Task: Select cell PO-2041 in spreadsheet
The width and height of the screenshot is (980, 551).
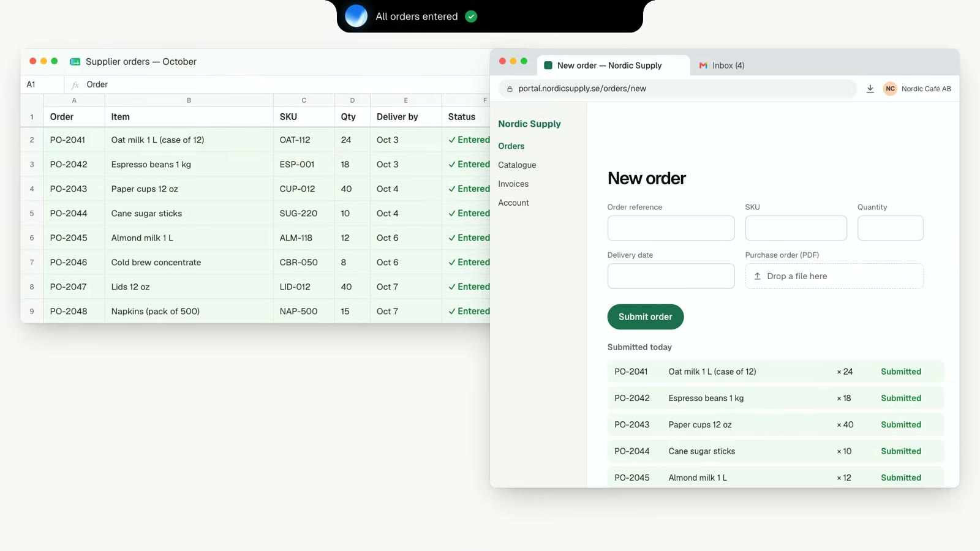Action: [74, 140]
